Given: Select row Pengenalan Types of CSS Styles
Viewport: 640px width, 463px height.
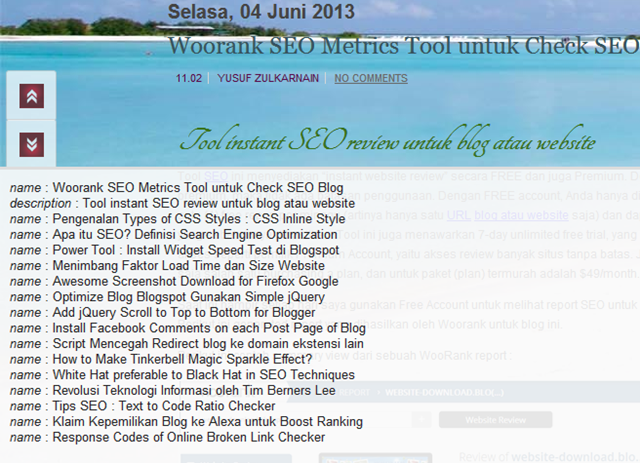Looking at the screenshot, I should [178, 219].
